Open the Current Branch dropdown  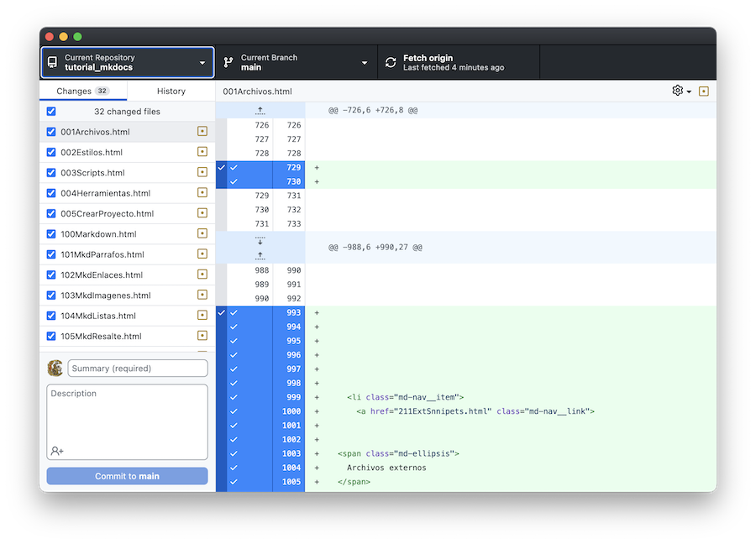pyautogui.click(x=296, y=63)
